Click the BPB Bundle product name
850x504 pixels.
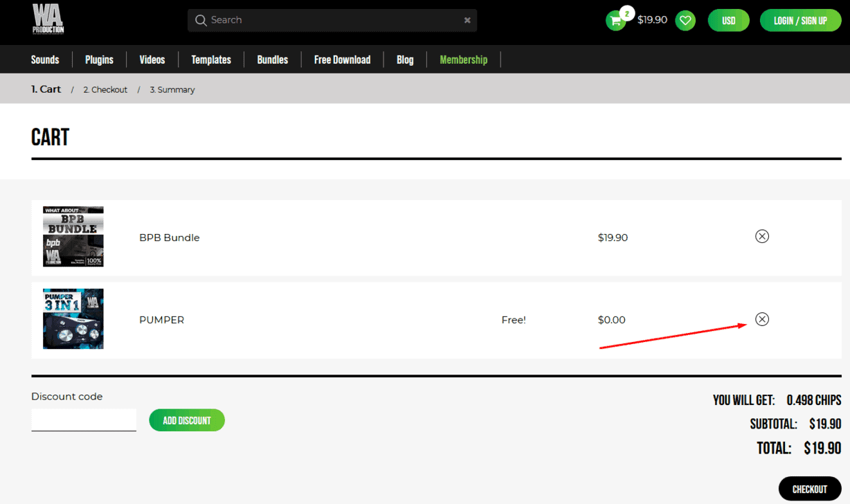[170, 237]
